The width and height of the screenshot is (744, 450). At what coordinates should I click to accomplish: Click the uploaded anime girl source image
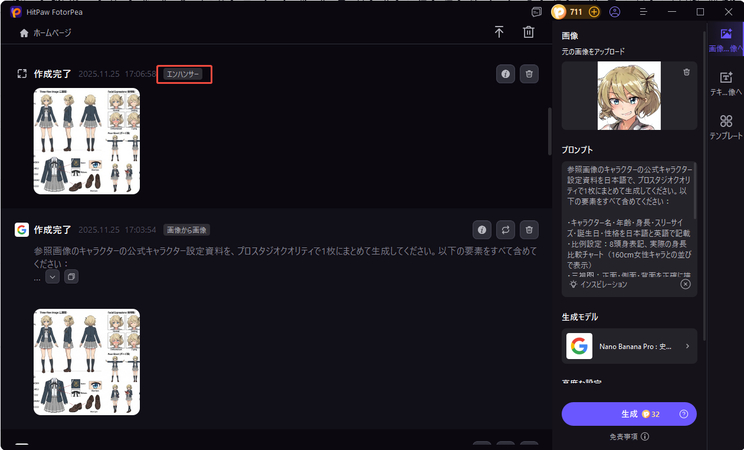point(629,95)
